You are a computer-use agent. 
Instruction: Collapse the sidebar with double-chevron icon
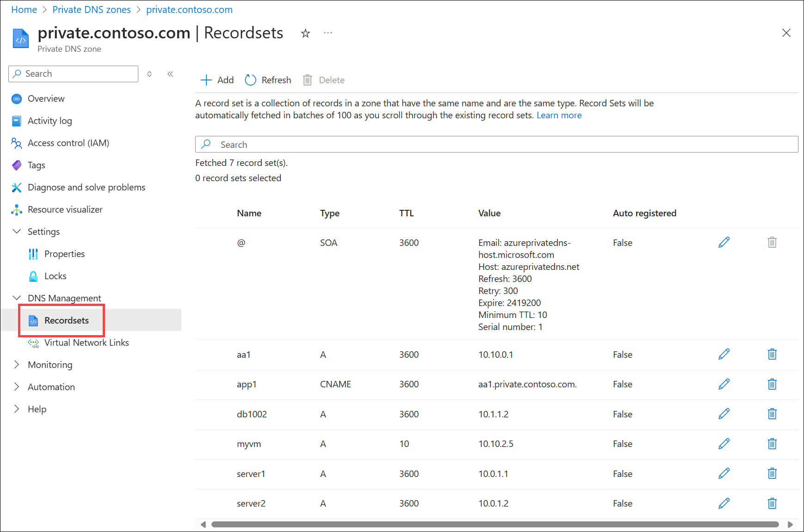[x=170, y=74]
